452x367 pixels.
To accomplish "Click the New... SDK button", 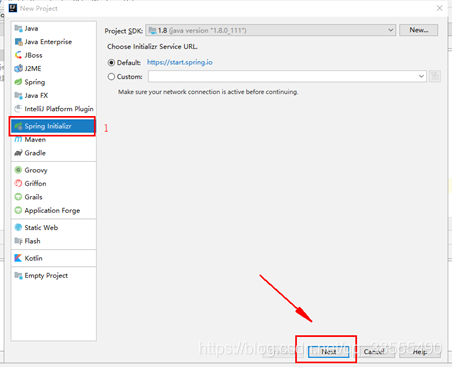I will tap(419, 30).
